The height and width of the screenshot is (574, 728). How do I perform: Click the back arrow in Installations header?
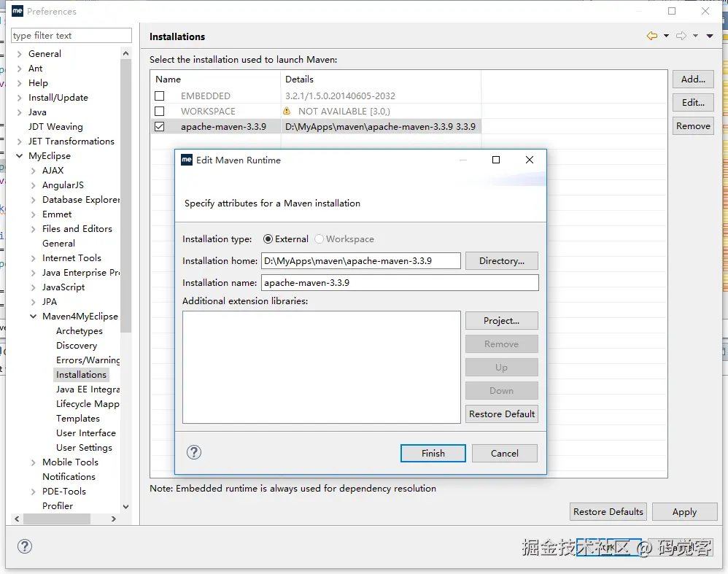[652, 36]
